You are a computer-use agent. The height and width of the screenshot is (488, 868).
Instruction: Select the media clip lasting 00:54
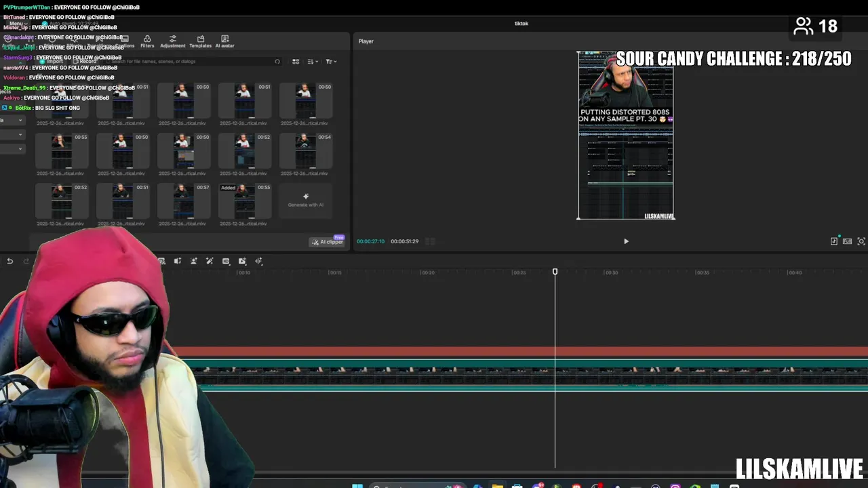pyautogui.click(x=305, y=150)
